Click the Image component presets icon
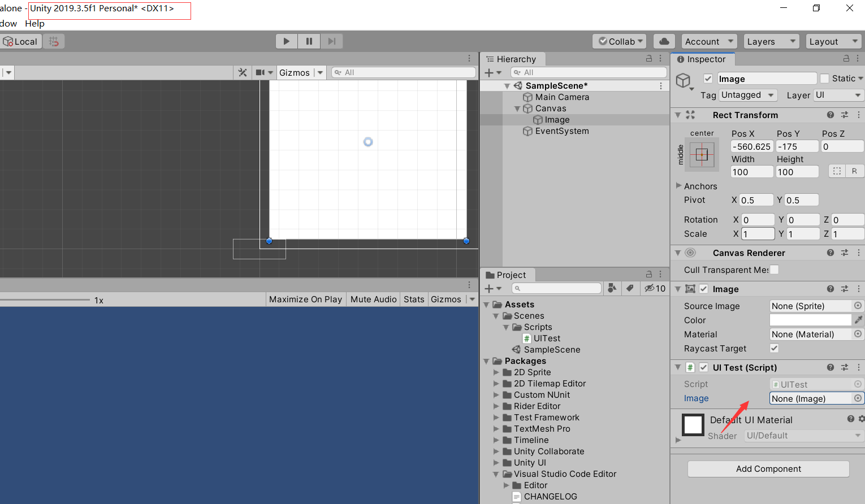This screenshot has height=504, width=865. [845, 289]
